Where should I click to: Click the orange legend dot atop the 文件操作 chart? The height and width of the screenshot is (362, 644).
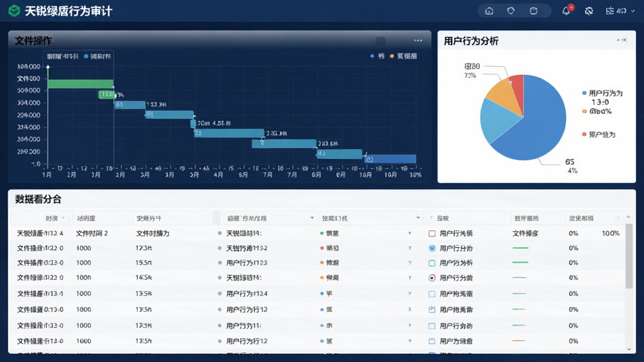tap(392, 56)
